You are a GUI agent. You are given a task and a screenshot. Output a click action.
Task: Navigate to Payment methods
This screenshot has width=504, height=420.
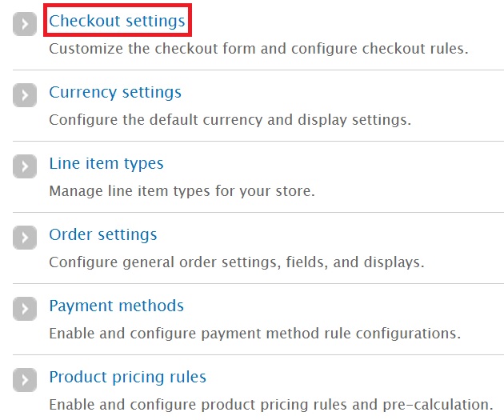click(x=116, y=306)
